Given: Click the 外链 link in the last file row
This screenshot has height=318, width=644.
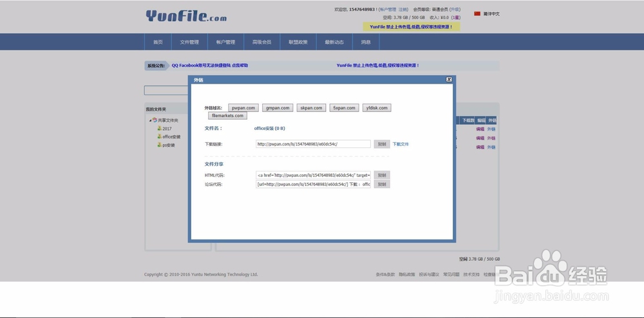Looking at the screenshot, I should [491, 147].
